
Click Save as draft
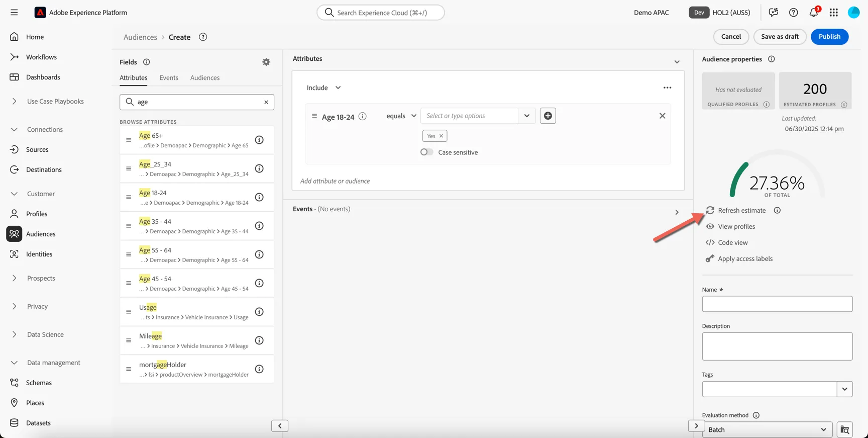point(780,37)
